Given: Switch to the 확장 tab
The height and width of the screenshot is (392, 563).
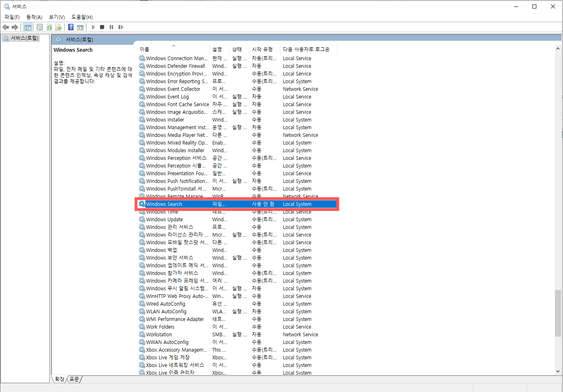Looking at the screenshot, I should click(59, 379).
